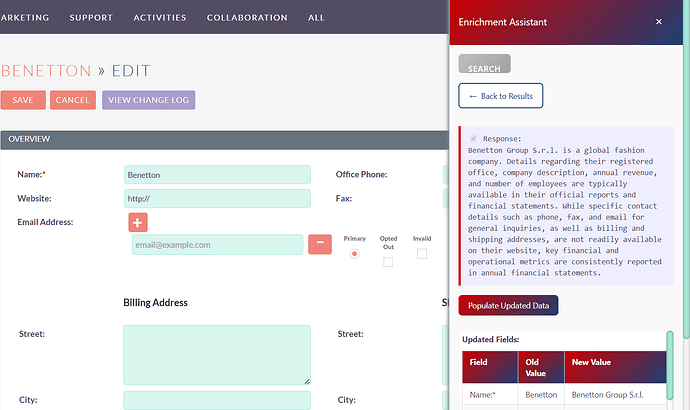The height and width of the screenshot is (410, 690).
Task: Click into the Name input field
Action: [x=217, y=175]
